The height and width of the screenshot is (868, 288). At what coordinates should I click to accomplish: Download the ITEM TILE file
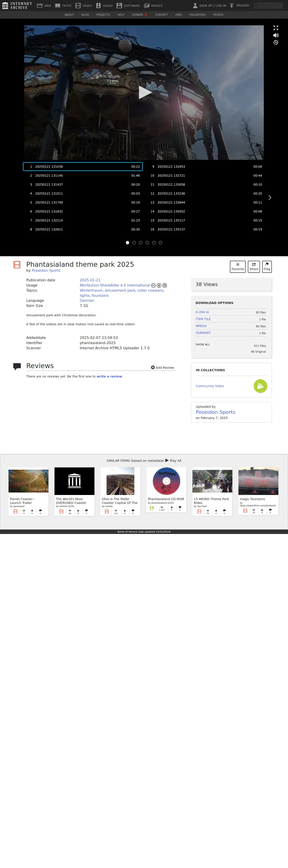pos(203,319)
